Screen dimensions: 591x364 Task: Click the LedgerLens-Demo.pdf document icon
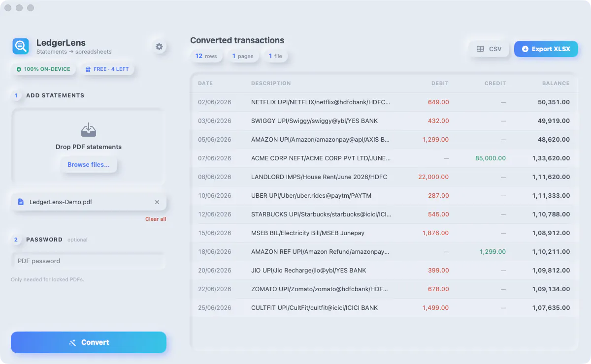pos(21,202)
